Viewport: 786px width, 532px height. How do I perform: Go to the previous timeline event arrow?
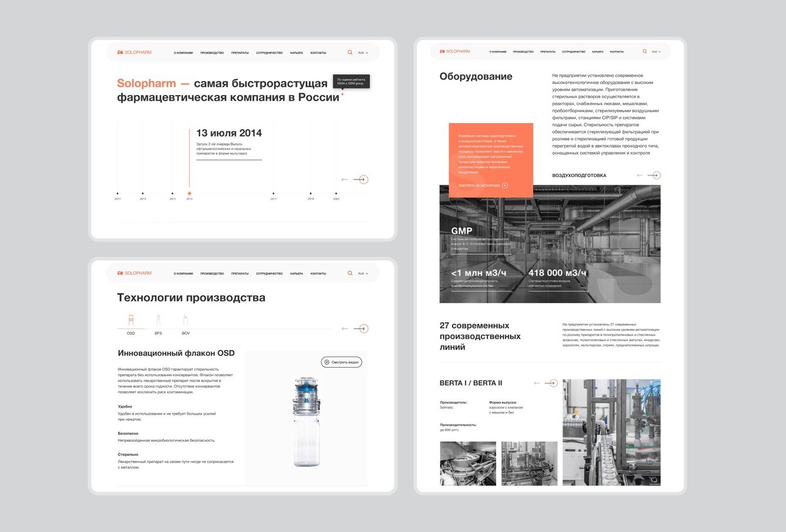click(345, 179)
